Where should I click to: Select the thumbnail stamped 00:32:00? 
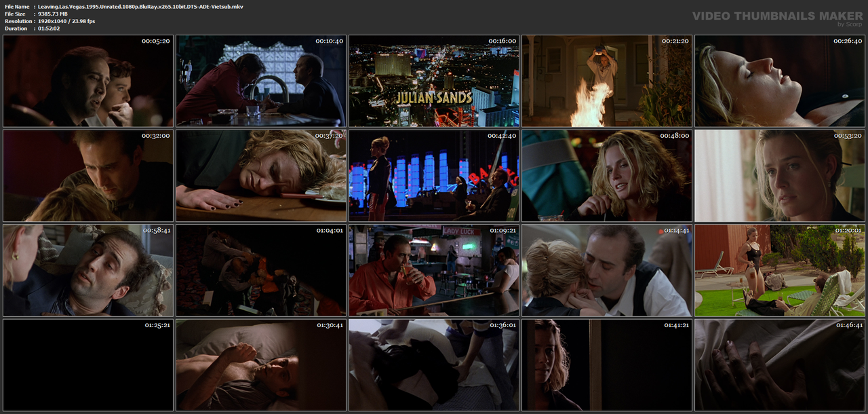coord(88,176)
